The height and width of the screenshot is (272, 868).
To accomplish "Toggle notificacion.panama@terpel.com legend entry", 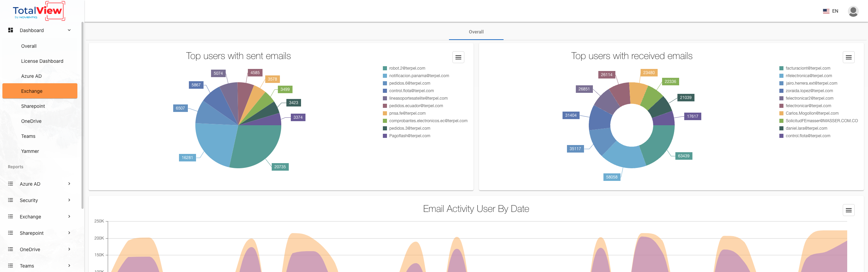I will pos(416,76).
